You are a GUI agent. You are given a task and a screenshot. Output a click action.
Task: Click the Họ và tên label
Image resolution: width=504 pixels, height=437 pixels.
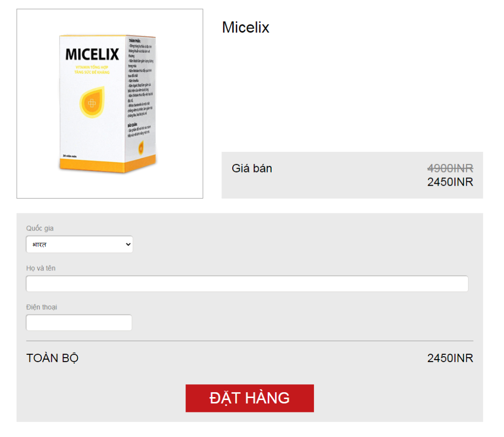[41, 268]
